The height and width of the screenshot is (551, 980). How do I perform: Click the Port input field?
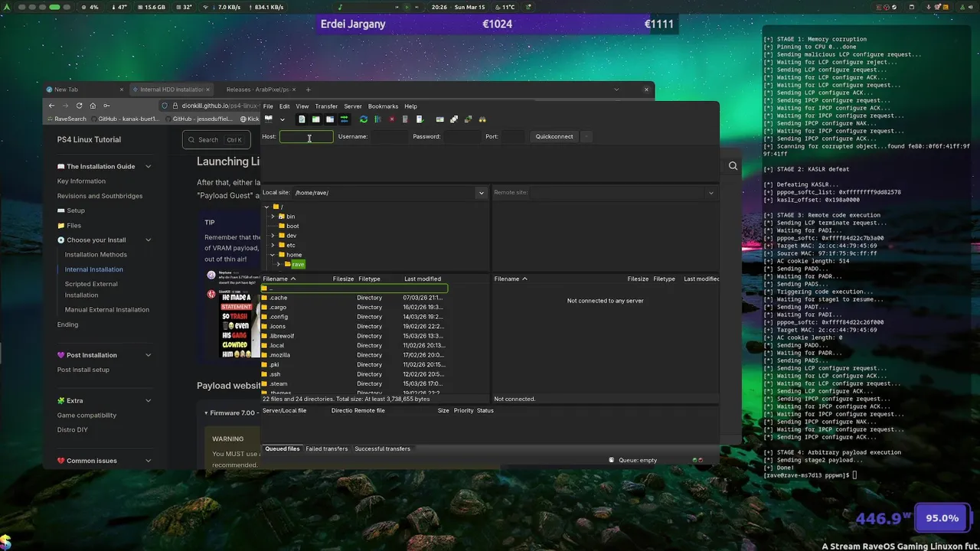(513, 136)
